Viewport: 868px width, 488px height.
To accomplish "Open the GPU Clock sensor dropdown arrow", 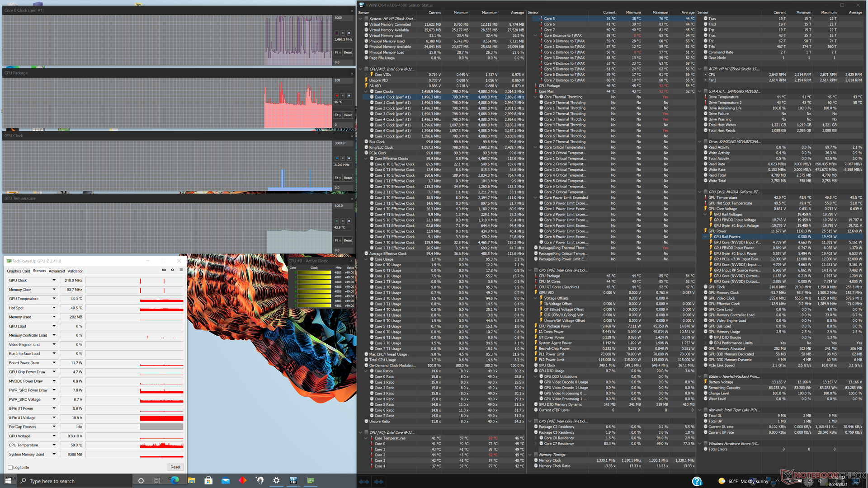I will [54, 281].
